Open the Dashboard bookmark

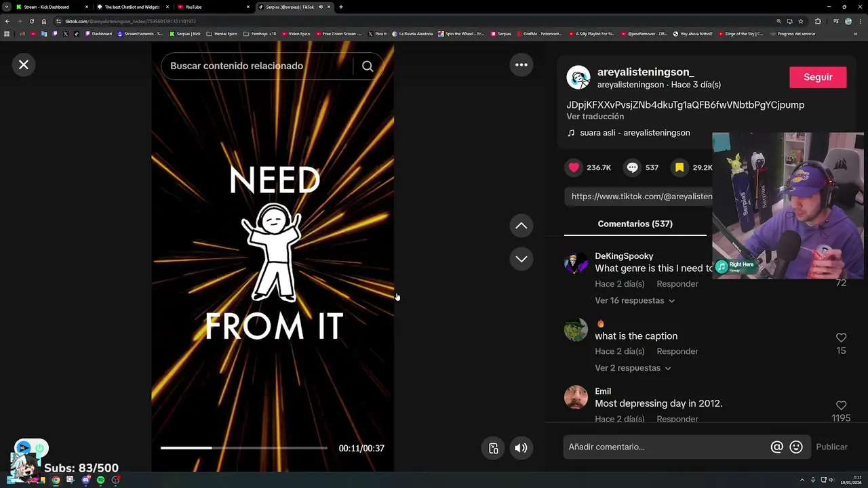coord(98,34)
